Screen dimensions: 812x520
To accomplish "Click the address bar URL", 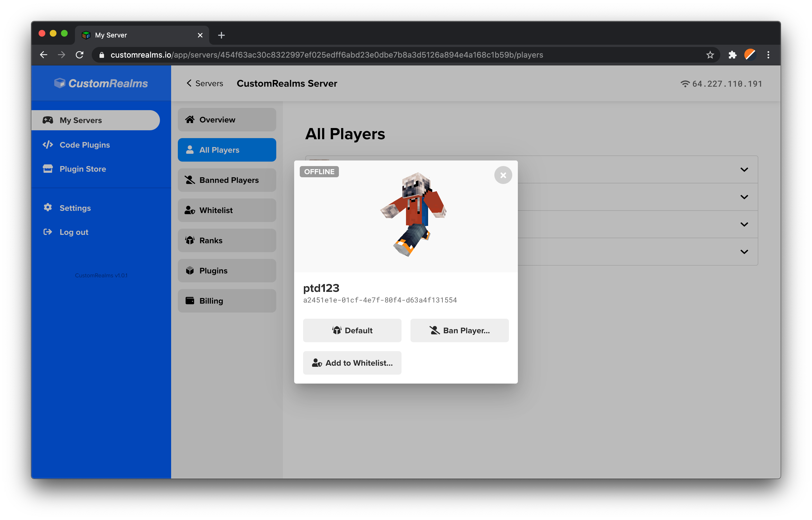I will point(327,55).
